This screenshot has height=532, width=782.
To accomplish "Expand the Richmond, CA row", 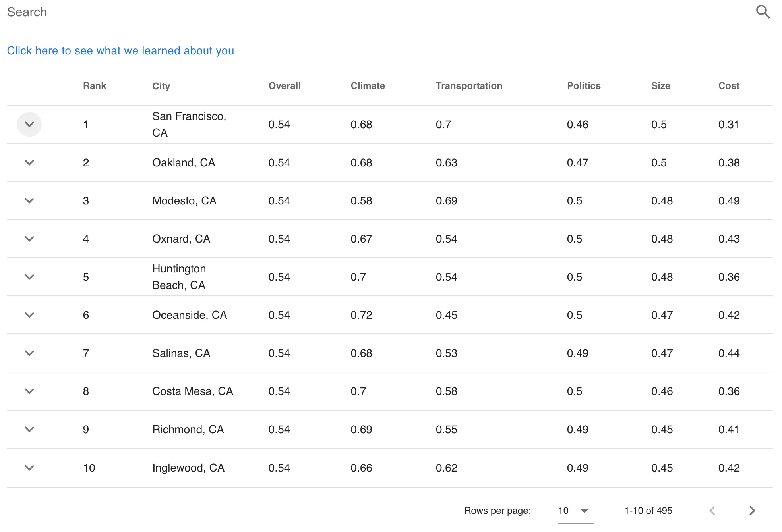I will point(29,429).
